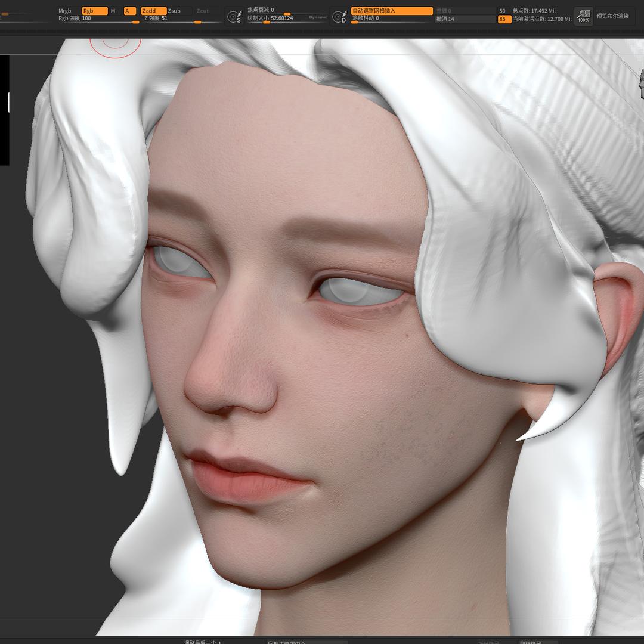644x644 pixels.
Task: Select the 85 value button
Action: pyautogui.click(x=503, y=19)
